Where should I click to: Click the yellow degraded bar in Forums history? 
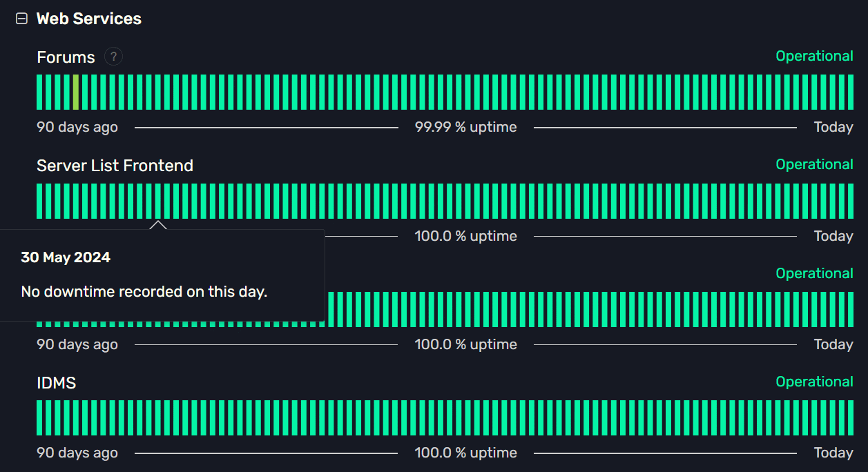click(x=76, y=90)
